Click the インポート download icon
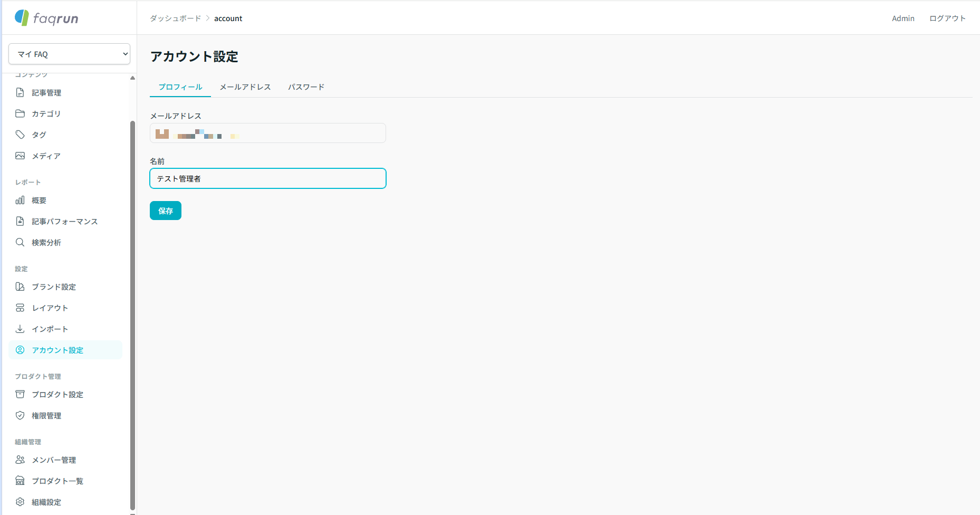 tap(20, 329)
